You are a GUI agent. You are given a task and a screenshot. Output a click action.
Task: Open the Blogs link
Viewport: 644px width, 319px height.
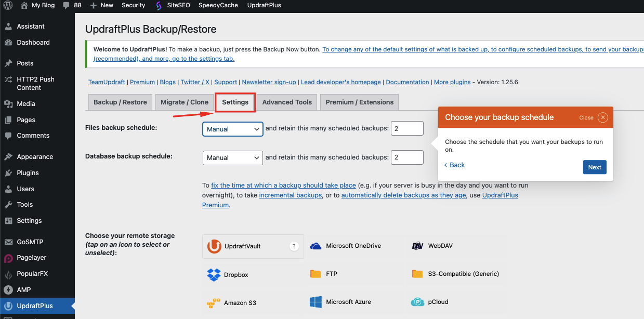tap(168, 82)
